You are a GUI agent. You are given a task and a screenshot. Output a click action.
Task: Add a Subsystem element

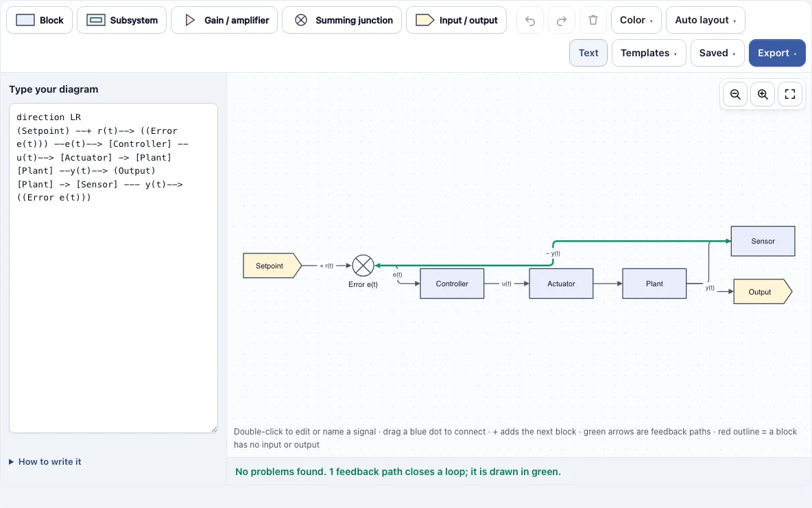pos(121,20)
